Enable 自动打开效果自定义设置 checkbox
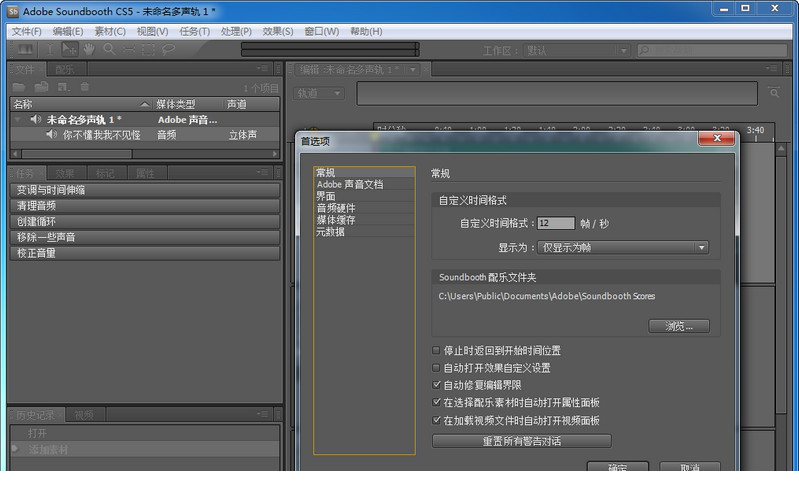Screen dimensions: 799x489 pyautogui.click(x=436, y=368)
